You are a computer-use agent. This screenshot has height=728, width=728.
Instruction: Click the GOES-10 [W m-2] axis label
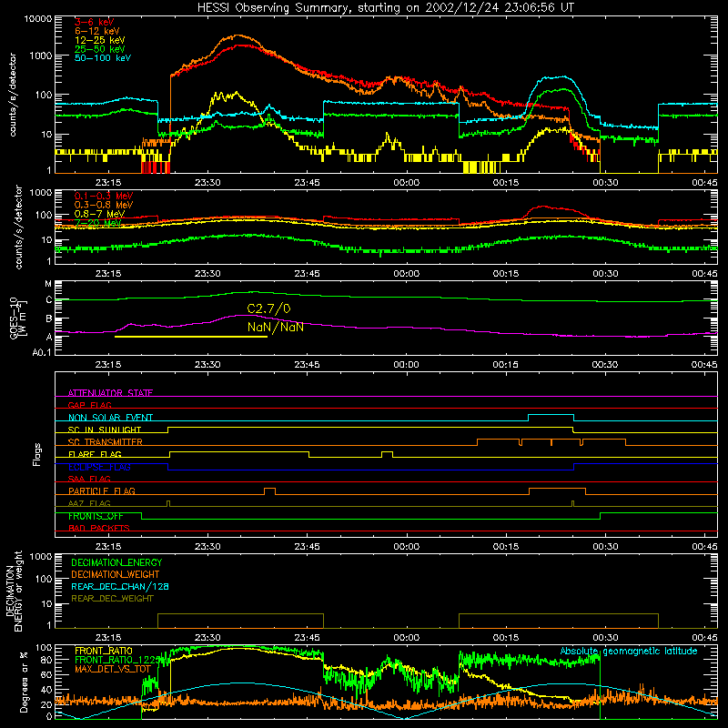click(x=17, y=318)
